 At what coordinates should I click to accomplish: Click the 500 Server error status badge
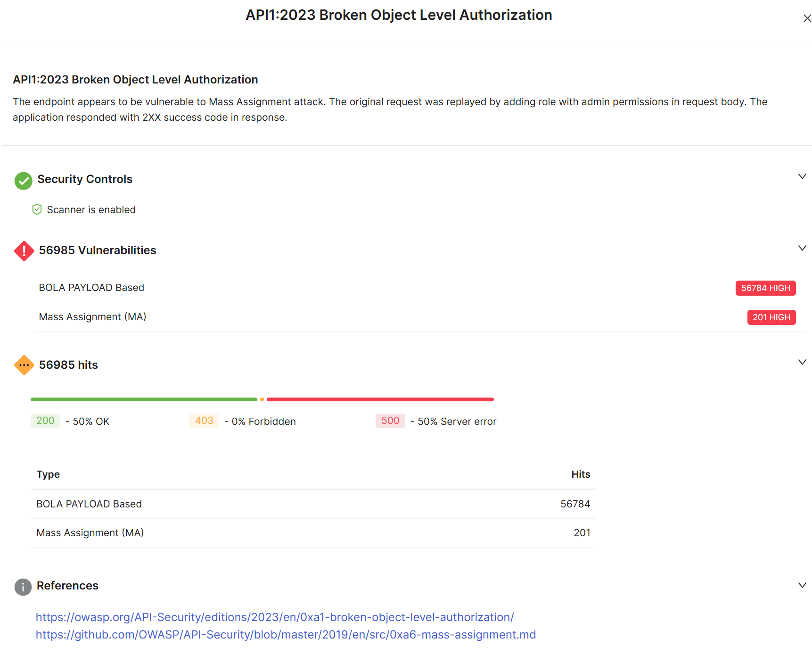390,421
